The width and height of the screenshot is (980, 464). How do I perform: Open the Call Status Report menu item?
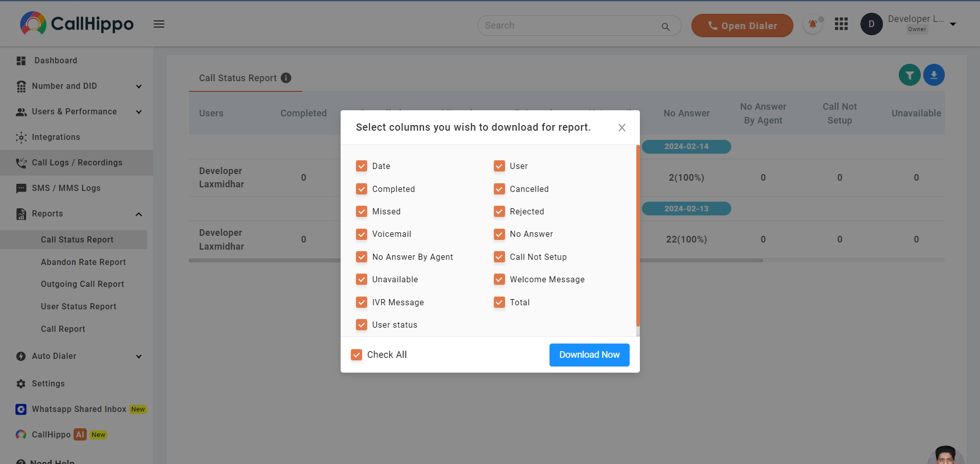click(x=74, y=240)
